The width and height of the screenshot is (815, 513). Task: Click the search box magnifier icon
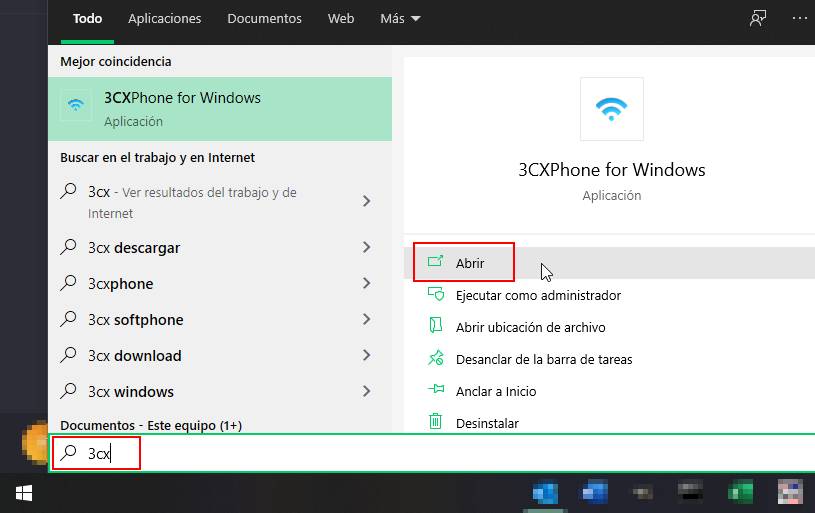(68, 453)
